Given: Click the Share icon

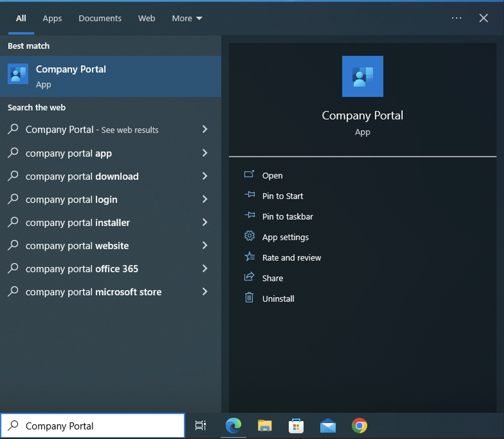Looking at the screenshot, I should pyautogui.click(x=250, y=277).
